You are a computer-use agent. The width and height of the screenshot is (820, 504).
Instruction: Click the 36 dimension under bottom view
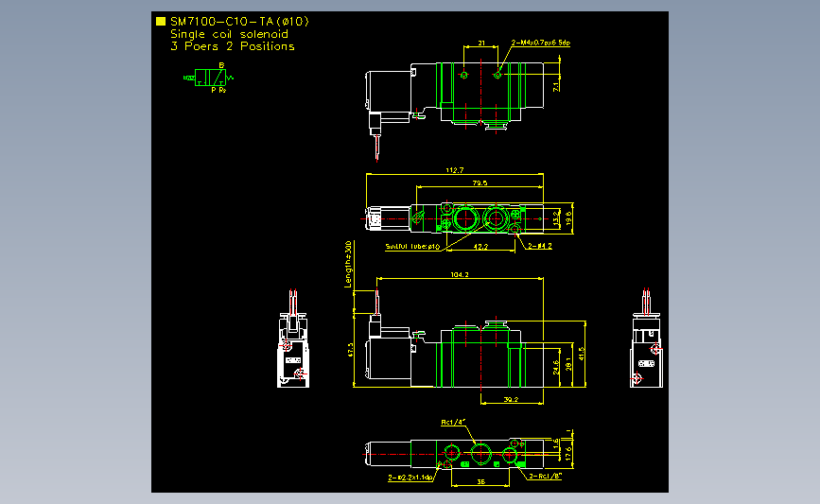point(480,481)
